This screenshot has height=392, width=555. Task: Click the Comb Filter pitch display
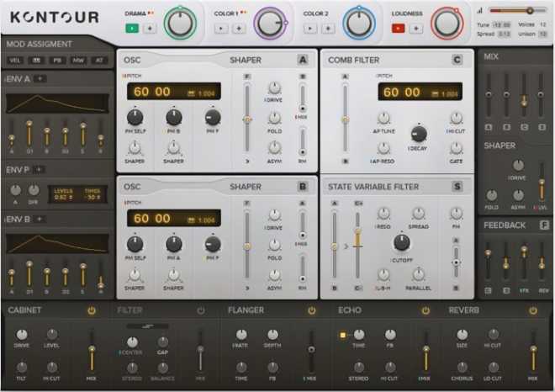pyautogui.click(x=420, y=92)
